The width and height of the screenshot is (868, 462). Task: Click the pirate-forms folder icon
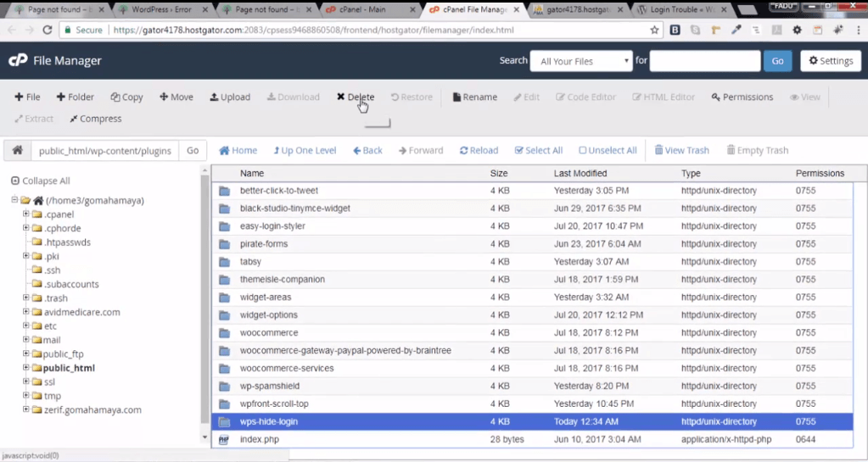(224, 244)
